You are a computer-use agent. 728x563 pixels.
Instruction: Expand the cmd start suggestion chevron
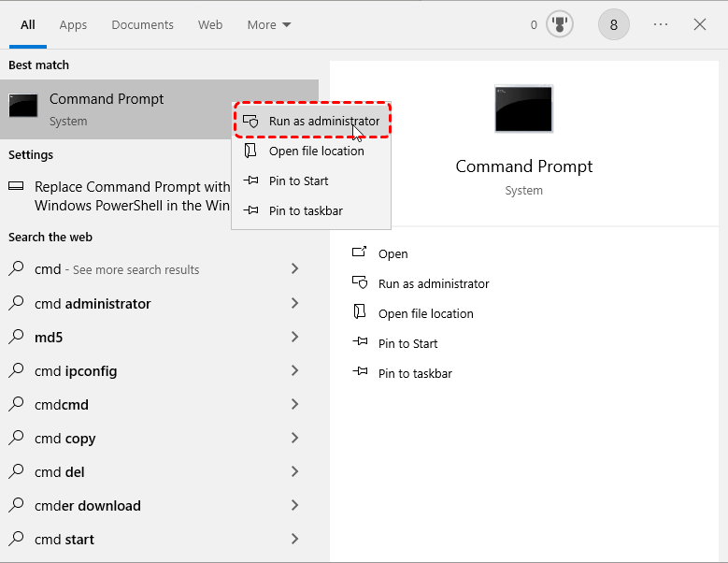[x=294, y=540]
